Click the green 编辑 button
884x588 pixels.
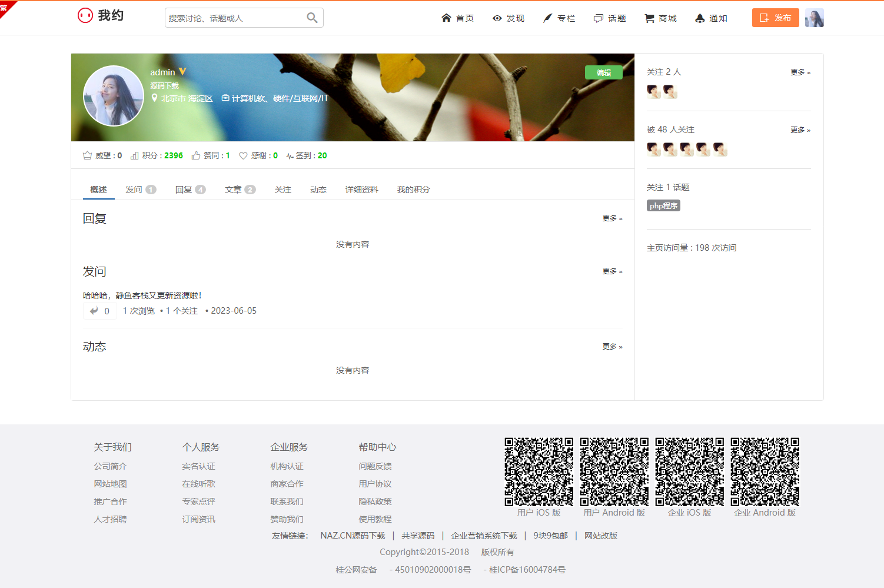(x=603, y=72)
